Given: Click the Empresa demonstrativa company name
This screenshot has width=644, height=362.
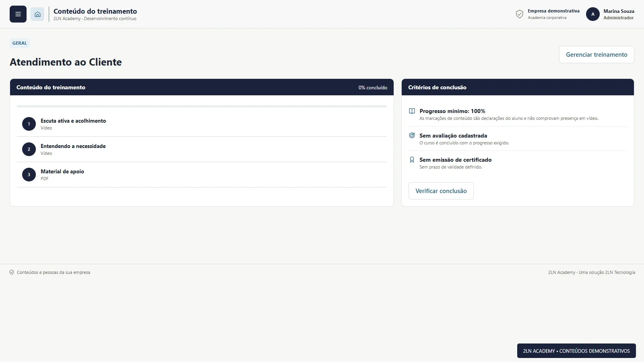Looking at the screenshot, I should click(553, 11).
